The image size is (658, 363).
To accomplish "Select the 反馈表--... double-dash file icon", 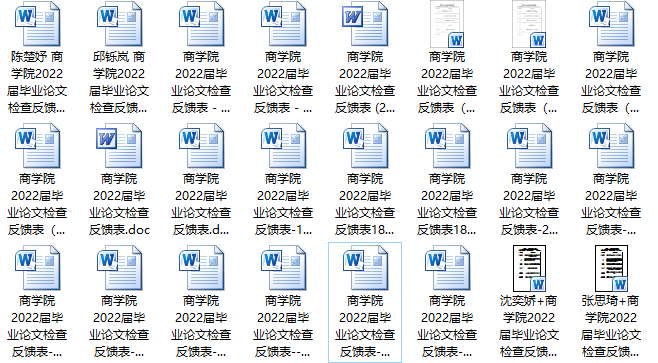I will coord(283,268).
